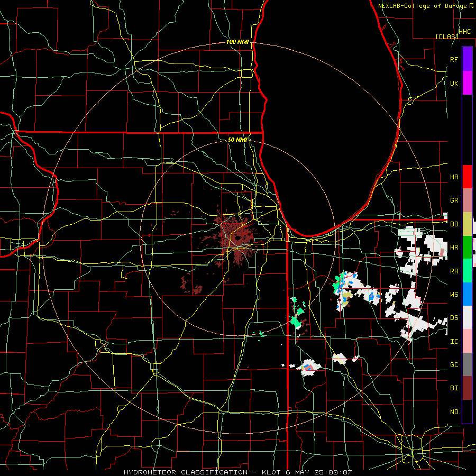This screenshot has width=476, height=476.
Task: Click the 'DS' legend label
Action: (x=454, y=318)
